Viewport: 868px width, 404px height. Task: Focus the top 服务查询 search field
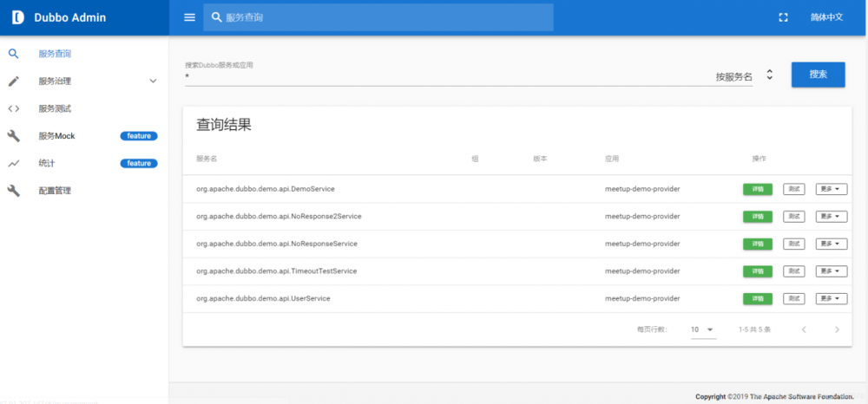pos(378,17)
